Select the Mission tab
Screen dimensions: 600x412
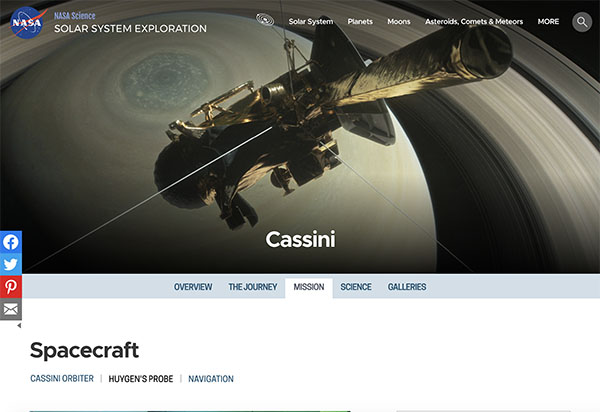click(308, 287)
